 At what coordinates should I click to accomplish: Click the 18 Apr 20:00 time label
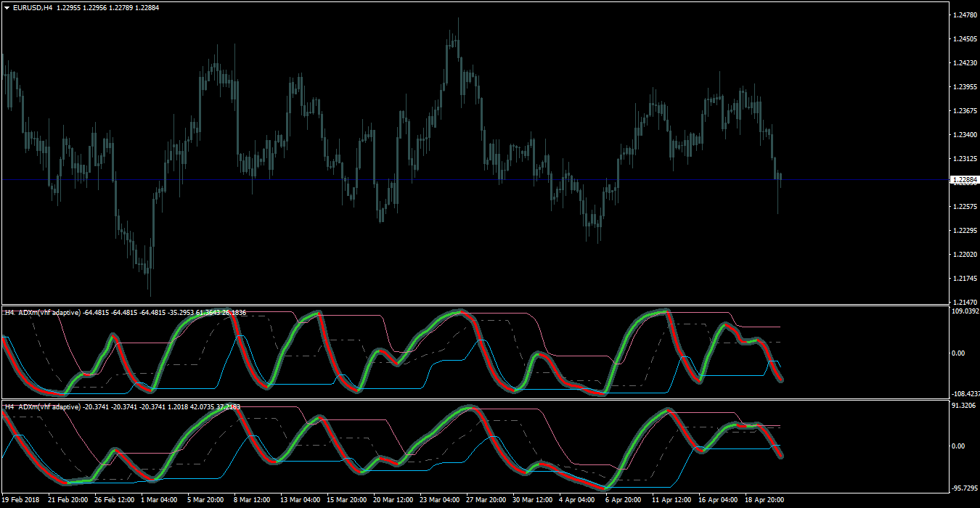pos(765,500)
